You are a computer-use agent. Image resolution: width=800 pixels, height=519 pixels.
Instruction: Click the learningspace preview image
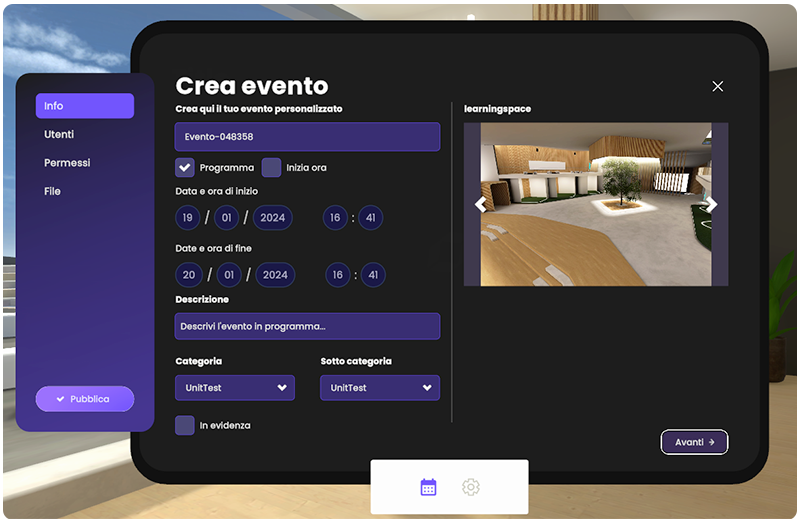596,204
